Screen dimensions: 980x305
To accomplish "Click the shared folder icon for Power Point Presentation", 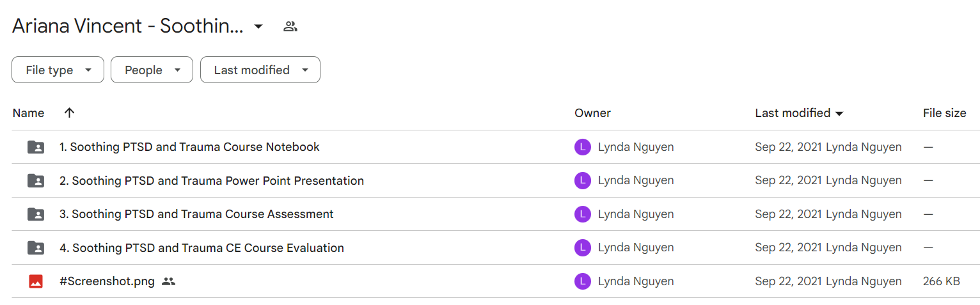I will coord(36,180).
